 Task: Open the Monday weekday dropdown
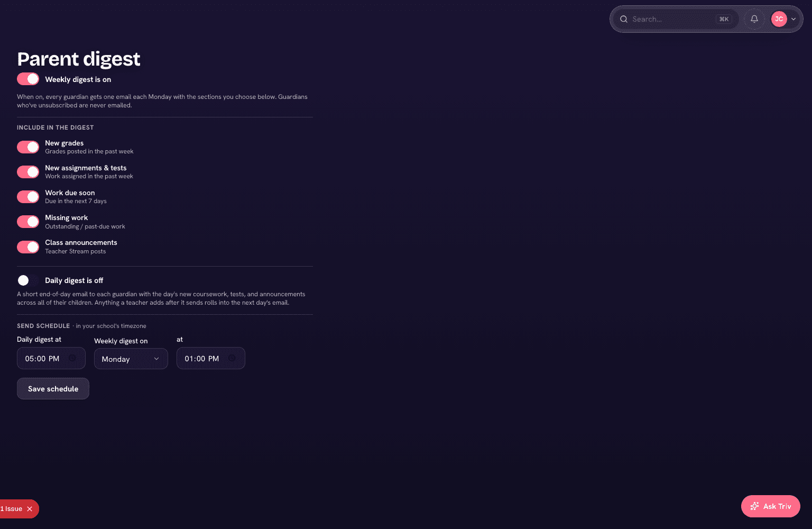(131, 359)
